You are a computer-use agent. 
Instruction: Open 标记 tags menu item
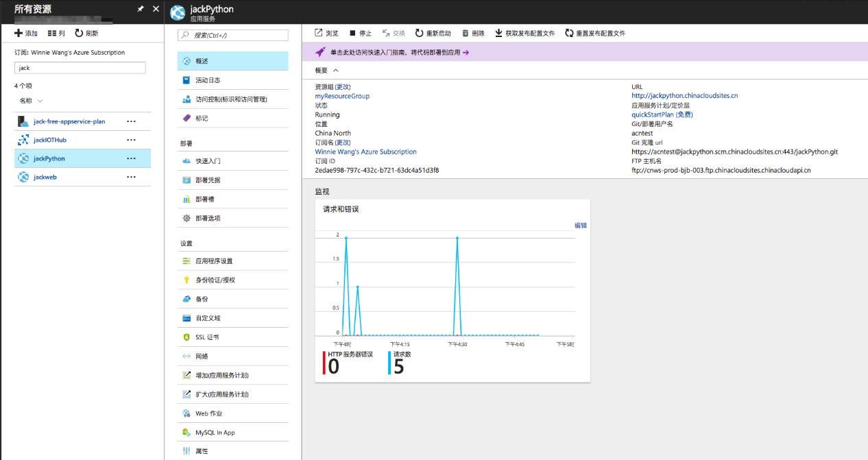(233, 118)
